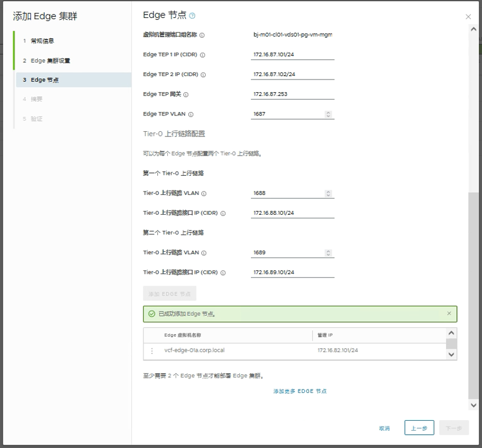The height and width of the screenshot is (448, 482).
Task: Adjust second uplink VLAN 1689 stepper arrows
Action: point(328,253)
